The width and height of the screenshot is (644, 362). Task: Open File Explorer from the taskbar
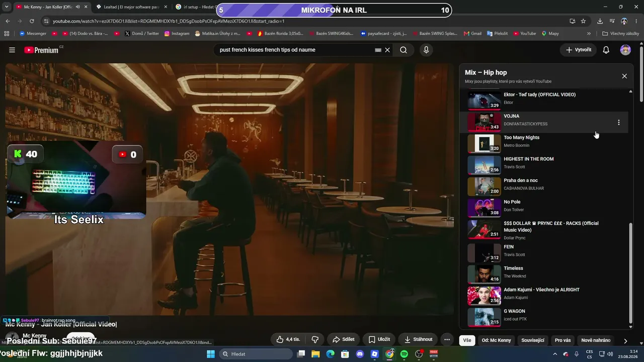tap(315, 354)
